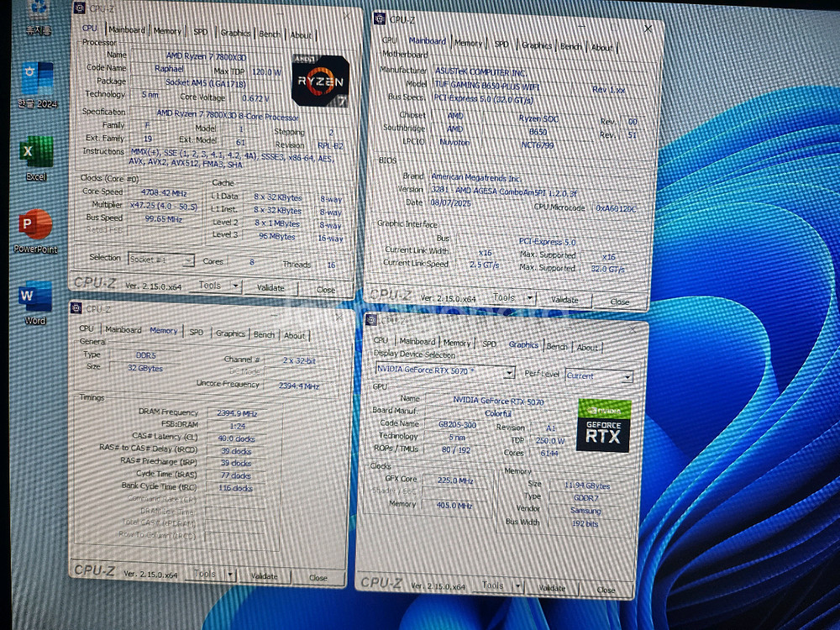
Task: Click Close button in the CPU window
Action: [x=326, y=289]
